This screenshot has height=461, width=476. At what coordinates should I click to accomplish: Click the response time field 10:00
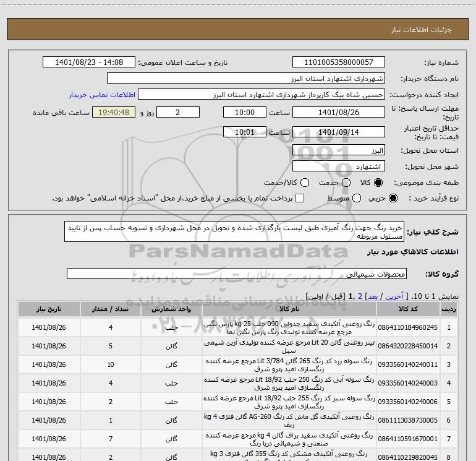click(x=245, y=112)
